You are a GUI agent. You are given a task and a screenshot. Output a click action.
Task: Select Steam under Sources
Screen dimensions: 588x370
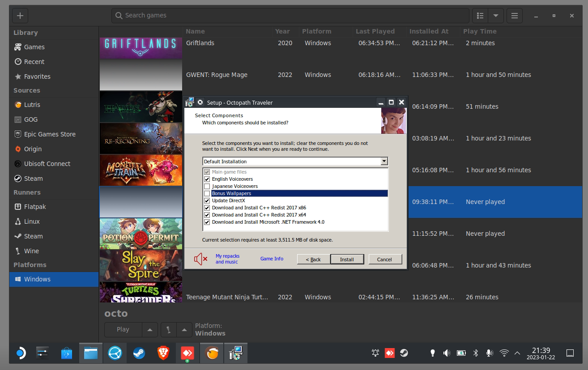pos(54,179)
